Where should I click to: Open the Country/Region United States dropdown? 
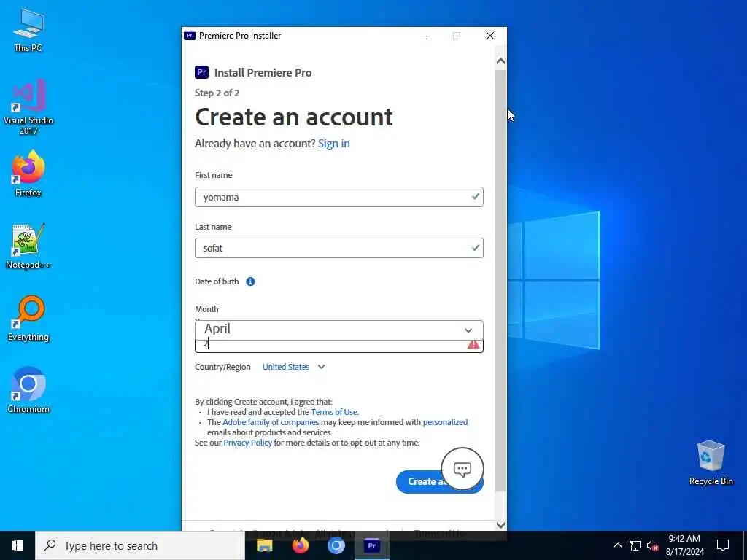[293, 367]
